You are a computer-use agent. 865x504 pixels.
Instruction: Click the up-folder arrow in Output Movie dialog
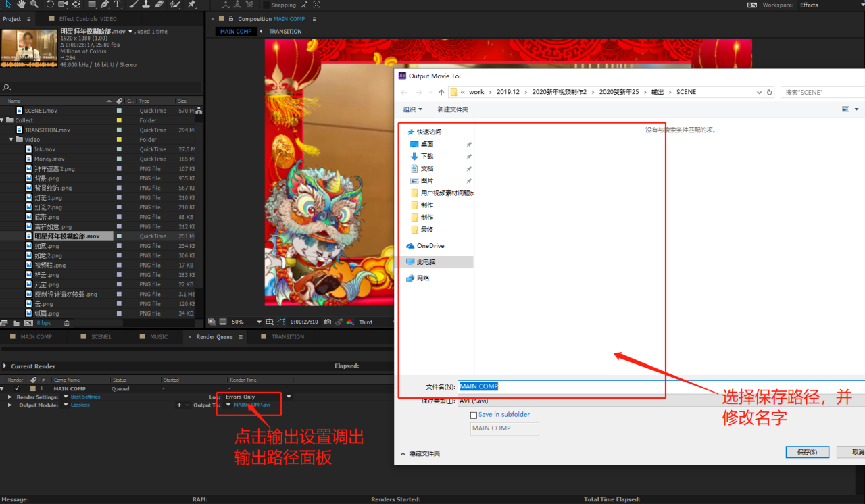point(441,92)
